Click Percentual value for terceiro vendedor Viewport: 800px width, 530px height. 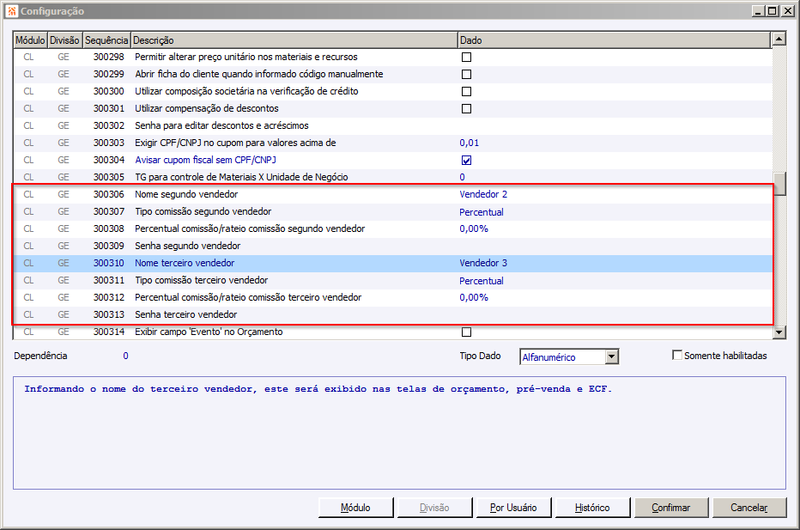click(x=481, y=281)
